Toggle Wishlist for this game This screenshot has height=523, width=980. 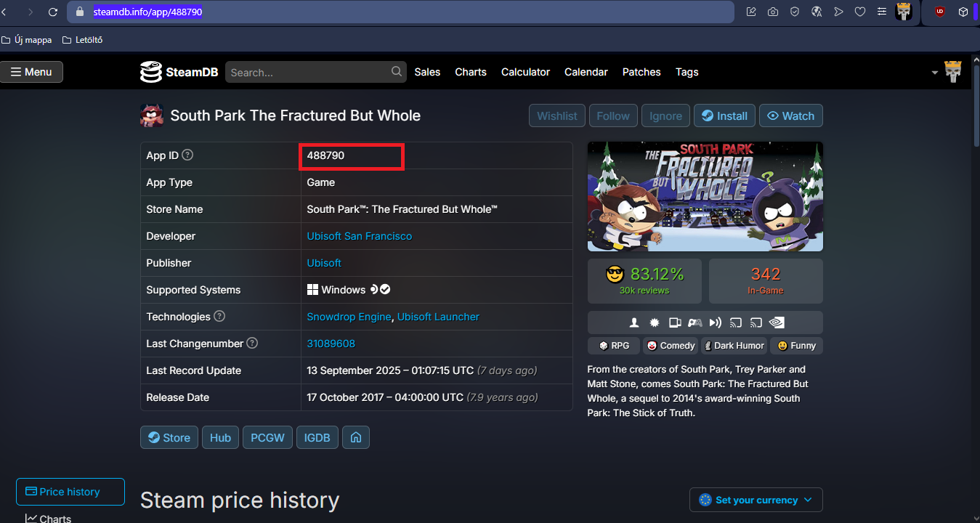tap(557, 116)
